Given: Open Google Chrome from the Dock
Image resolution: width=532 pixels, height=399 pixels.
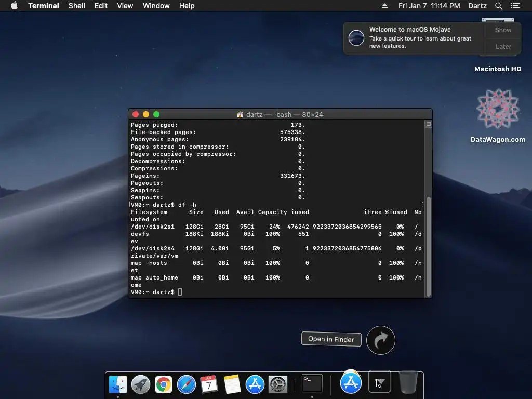Looking at the screenshot, I should [164, 384].
